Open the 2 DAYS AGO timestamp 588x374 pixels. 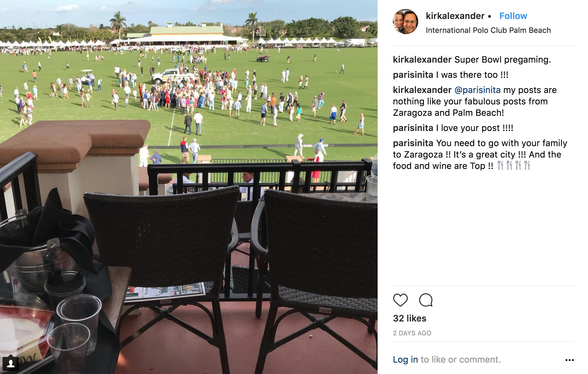pyautogui.click(x=412, y=333)
